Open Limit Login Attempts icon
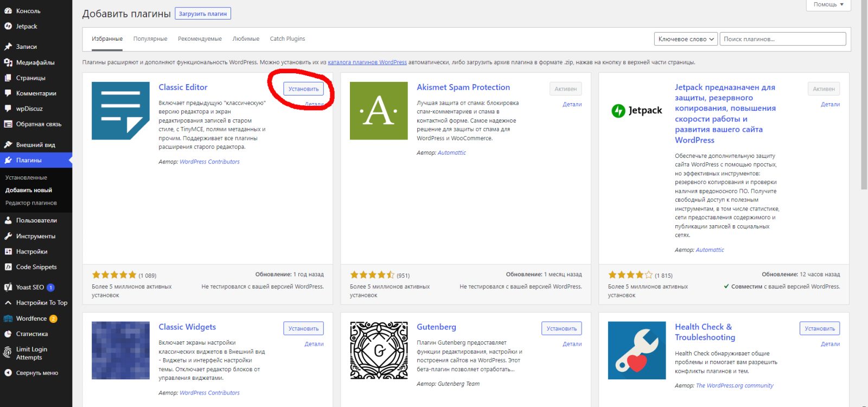Image resolution: width=868 pixels, height=407 pixels. pos(8,353)
